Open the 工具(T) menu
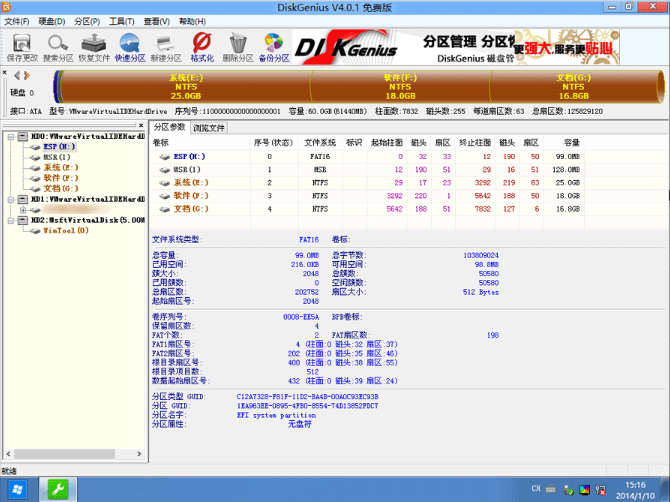The width and height of the screenshot is (670, 502). pos(122,20)
